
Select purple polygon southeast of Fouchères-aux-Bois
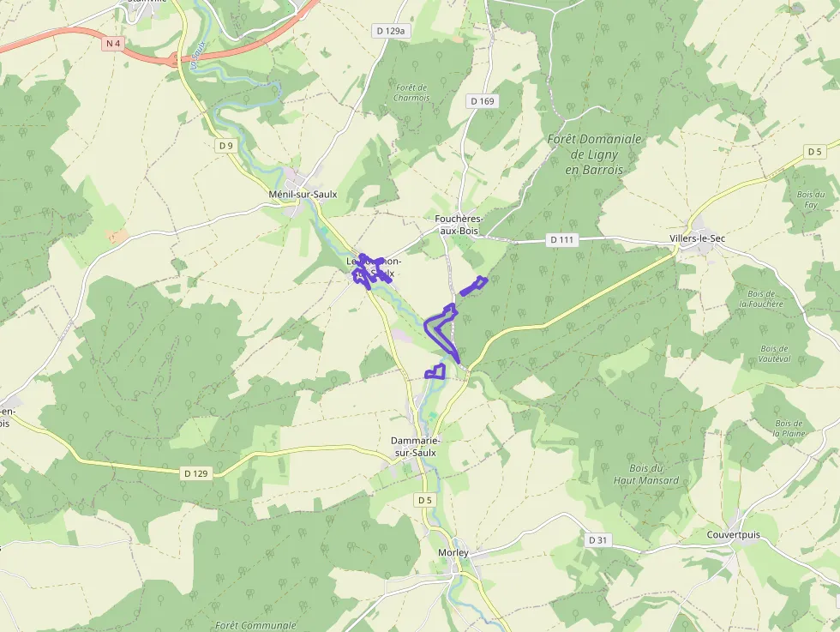pyautogui.click(x=473, y=286)
